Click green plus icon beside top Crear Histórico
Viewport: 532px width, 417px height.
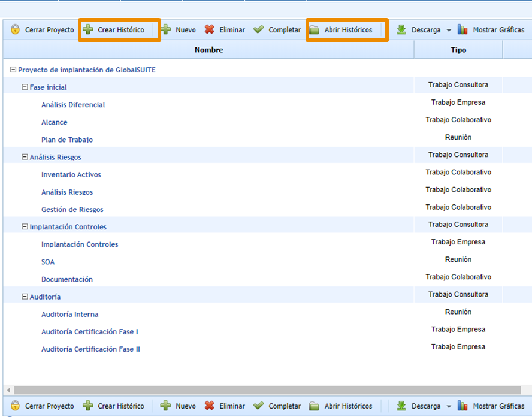(88, 30)
